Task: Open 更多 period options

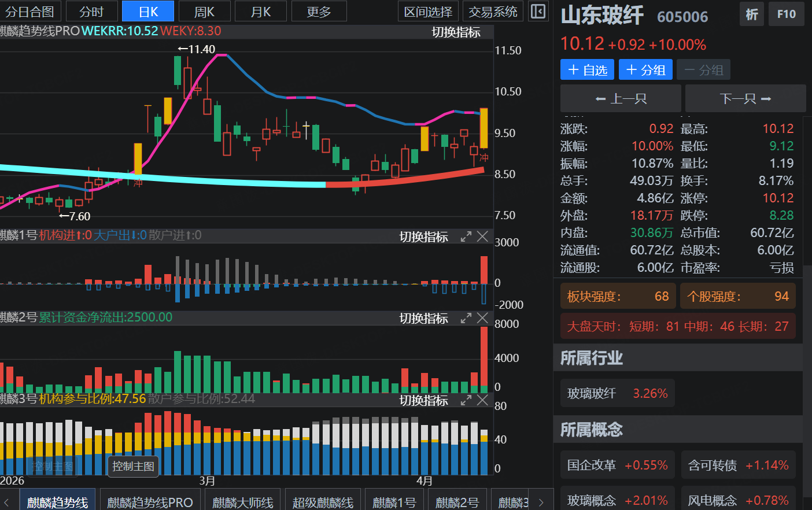Action: point(319,12)
